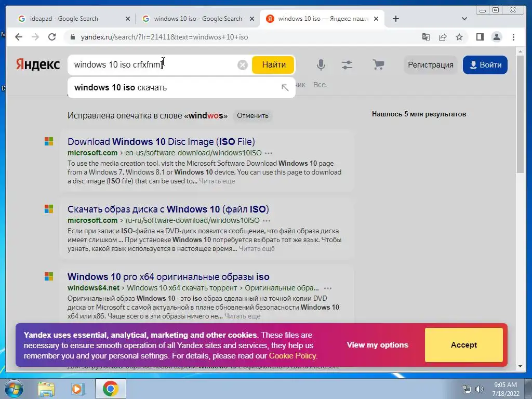The width and height of the screenshot is (532, 399).
Task: Click the Windows 10 x64 скачать торрент breadcrumb
Action: (x=182, y=288)
